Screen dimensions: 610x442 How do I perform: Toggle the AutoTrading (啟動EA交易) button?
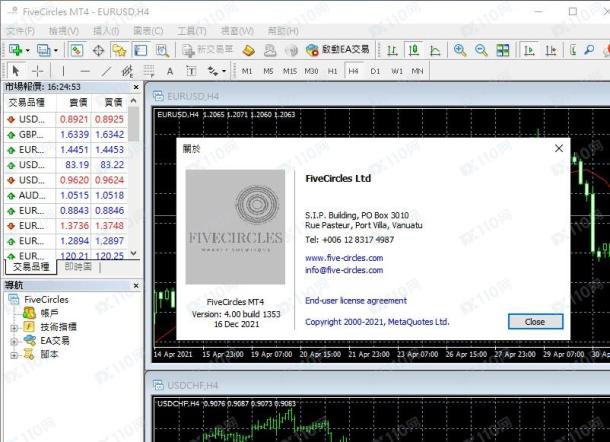337,49
